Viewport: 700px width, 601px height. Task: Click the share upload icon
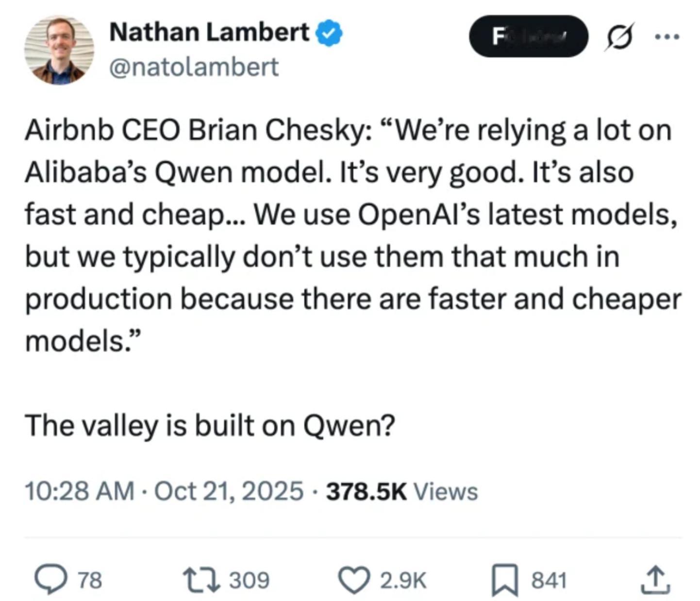(655, 580)
